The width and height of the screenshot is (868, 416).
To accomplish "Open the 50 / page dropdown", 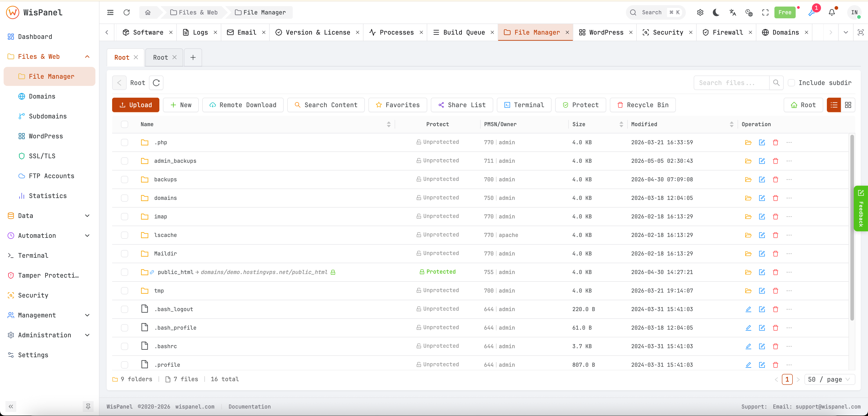I will [829, 379].
